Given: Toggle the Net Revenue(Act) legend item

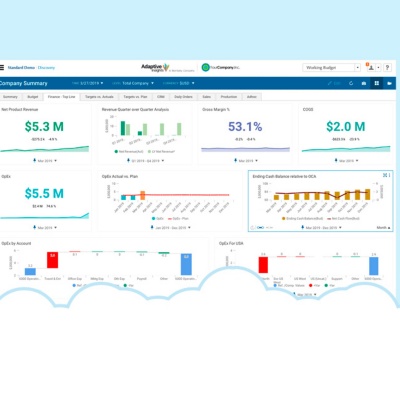Looking at the screenshot, I should pos(129,152).
